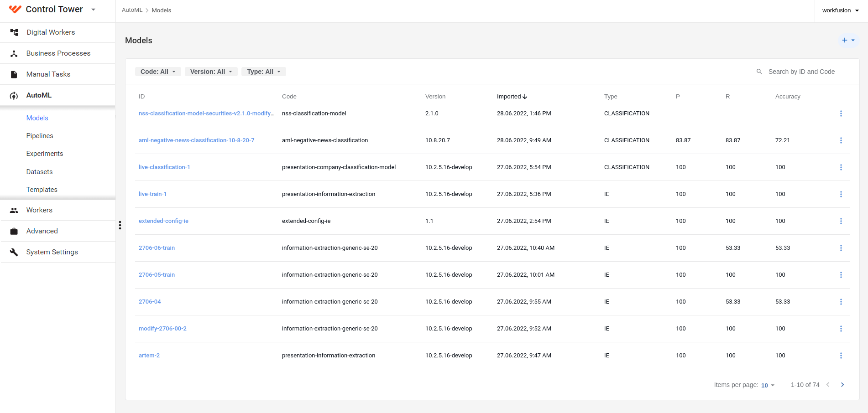Screen dimensions: 868x413
Task: Click the Imported sort arrow
Action: pos(525,97)
